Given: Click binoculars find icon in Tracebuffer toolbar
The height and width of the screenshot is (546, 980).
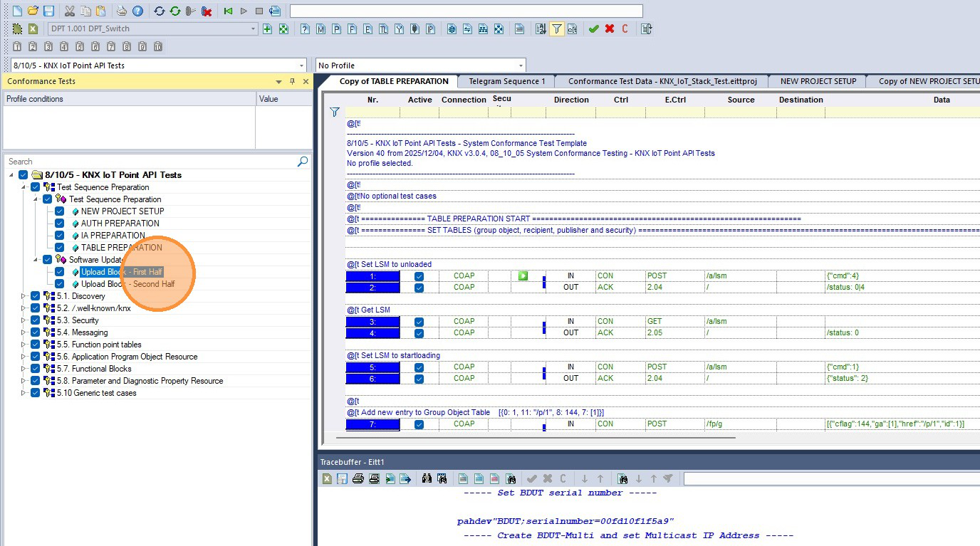Looking at the screenshot, I should 427,479.
